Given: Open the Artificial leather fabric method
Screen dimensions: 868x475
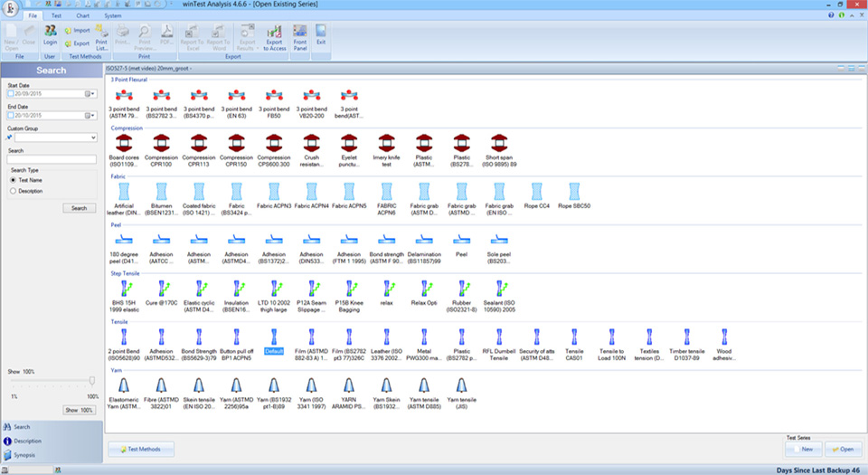Looking at the screenshot, I should click(124, 192).
